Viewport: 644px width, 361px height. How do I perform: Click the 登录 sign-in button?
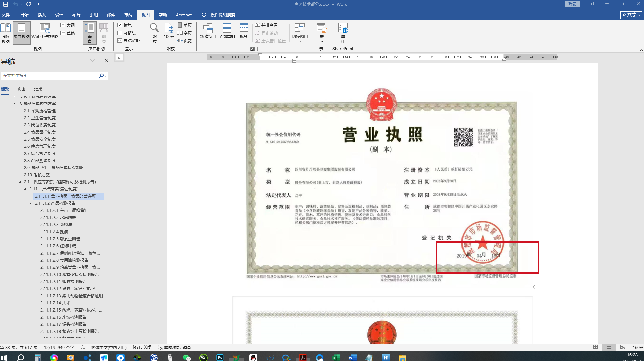coord(572,4)
